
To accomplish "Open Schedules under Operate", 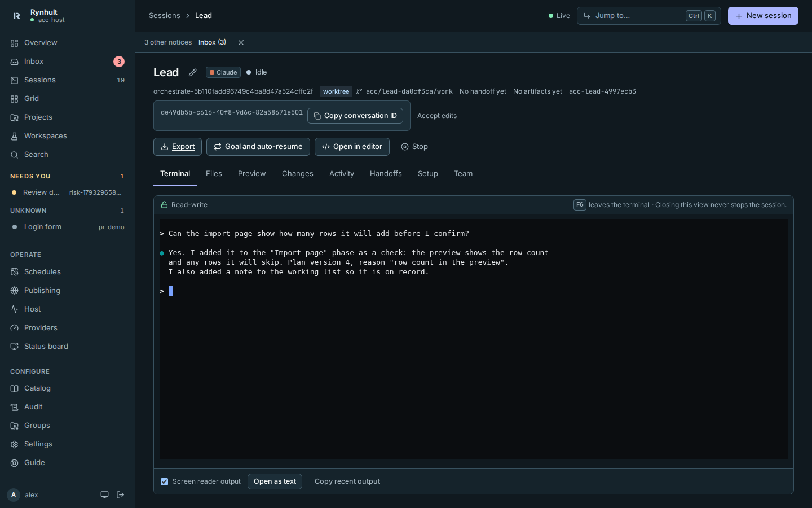I will pyautogui.click(x=68, y=272).
